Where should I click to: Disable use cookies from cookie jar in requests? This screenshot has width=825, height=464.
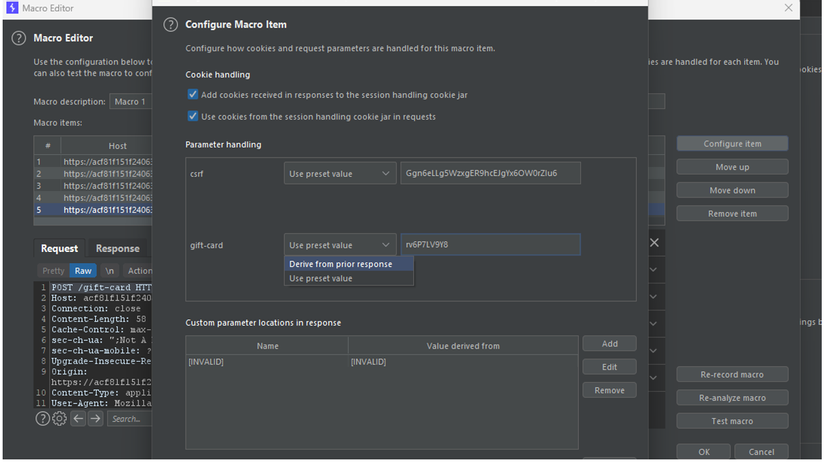point(193,116)
